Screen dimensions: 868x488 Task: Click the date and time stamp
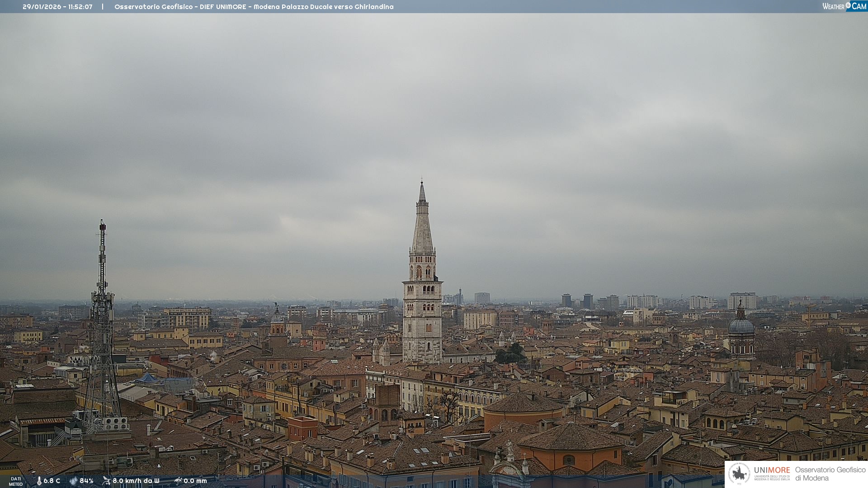[x=57, y=7]
